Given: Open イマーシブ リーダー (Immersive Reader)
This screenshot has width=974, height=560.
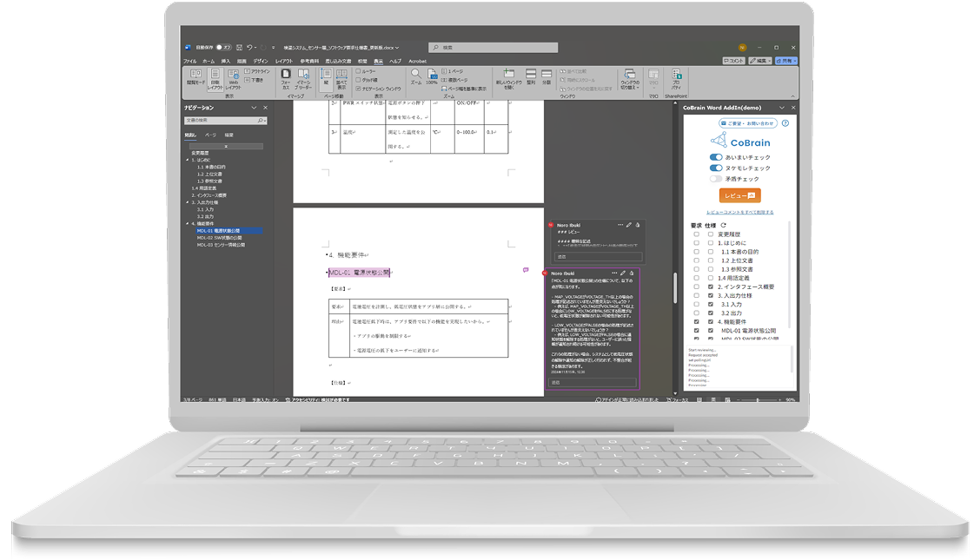Looking at the screenshot, I should click(x=302, y=80).
